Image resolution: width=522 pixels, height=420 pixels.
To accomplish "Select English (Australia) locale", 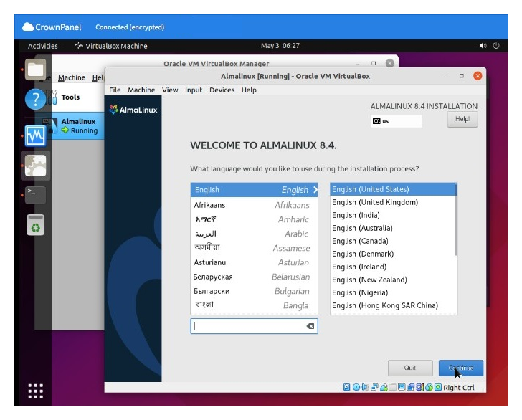I will point(392,228).
